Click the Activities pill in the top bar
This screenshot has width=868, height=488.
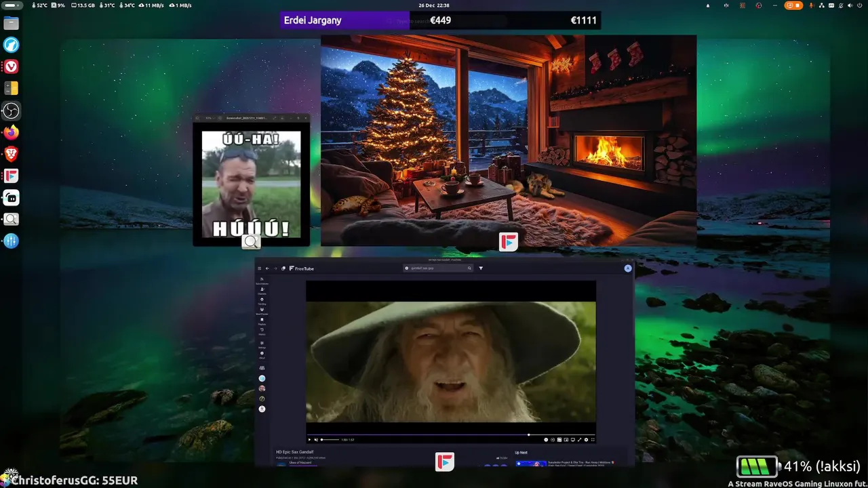point(13,5)
